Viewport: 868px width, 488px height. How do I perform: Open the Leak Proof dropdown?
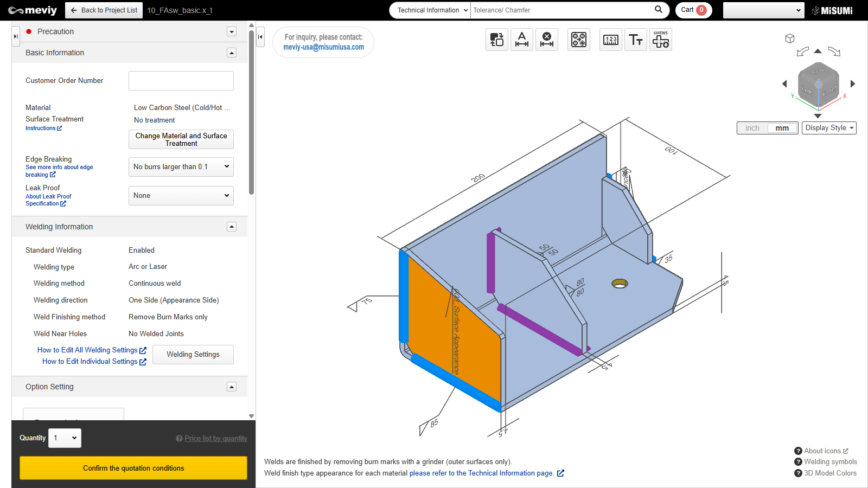coord(181,196)
